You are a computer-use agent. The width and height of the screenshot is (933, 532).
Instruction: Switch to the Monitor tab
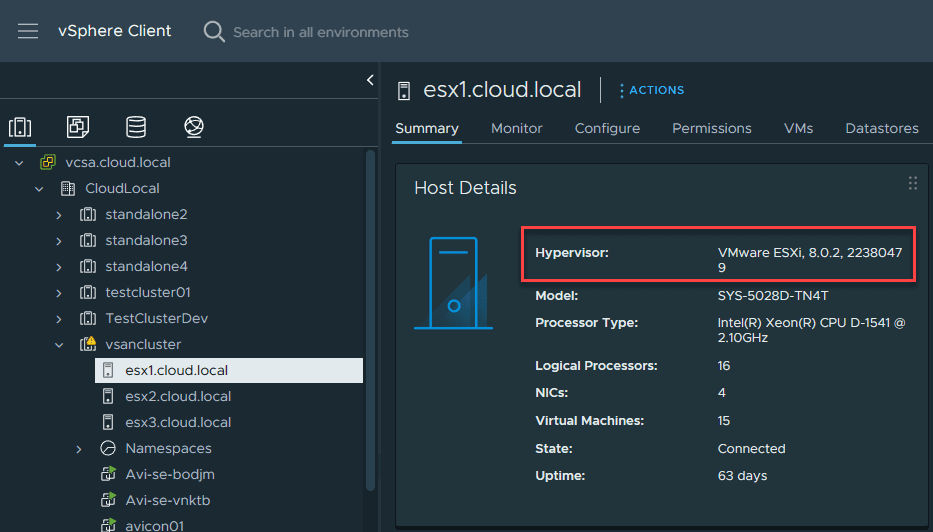[516, 128]
